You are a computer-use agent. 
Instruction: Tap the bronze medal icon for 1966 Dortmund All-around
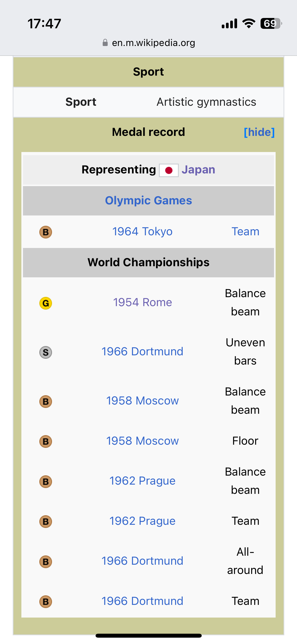tap(46, 562)
